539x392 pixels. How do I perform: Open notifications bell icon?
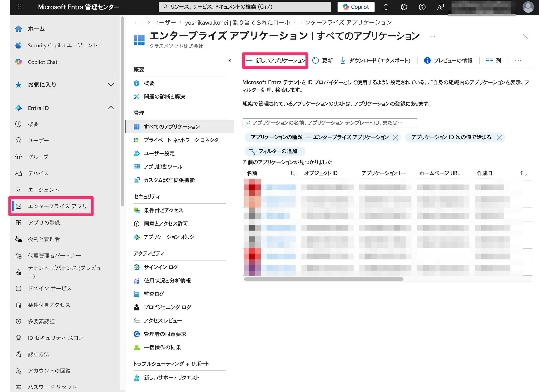[386, 7]
